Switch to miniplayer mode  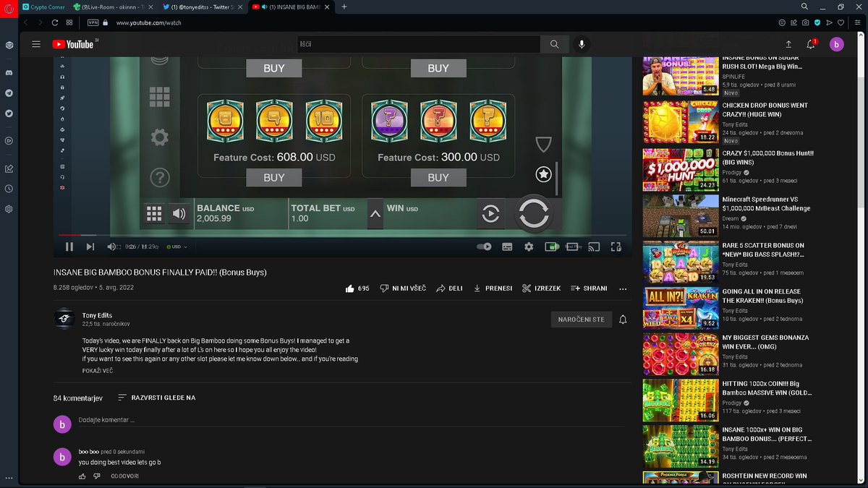pos(551,247)
